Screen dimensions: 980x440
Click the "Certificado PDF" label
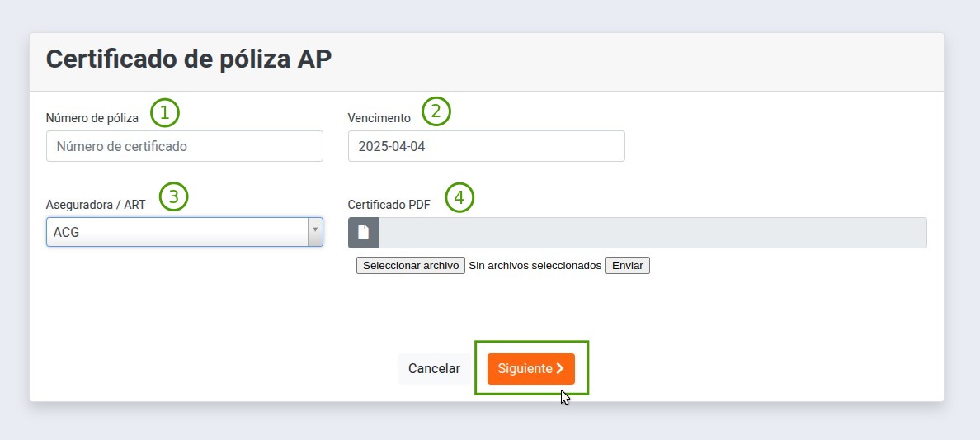(x=389, y=205)
